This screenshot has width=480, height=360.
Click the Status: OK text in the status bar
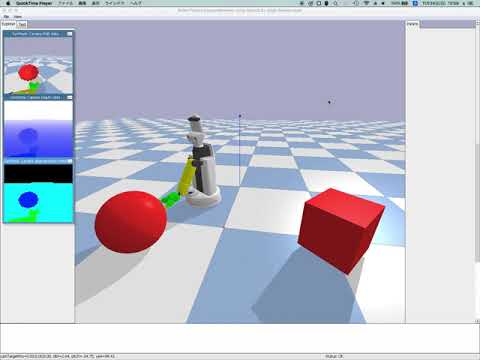tap(334, 356)
